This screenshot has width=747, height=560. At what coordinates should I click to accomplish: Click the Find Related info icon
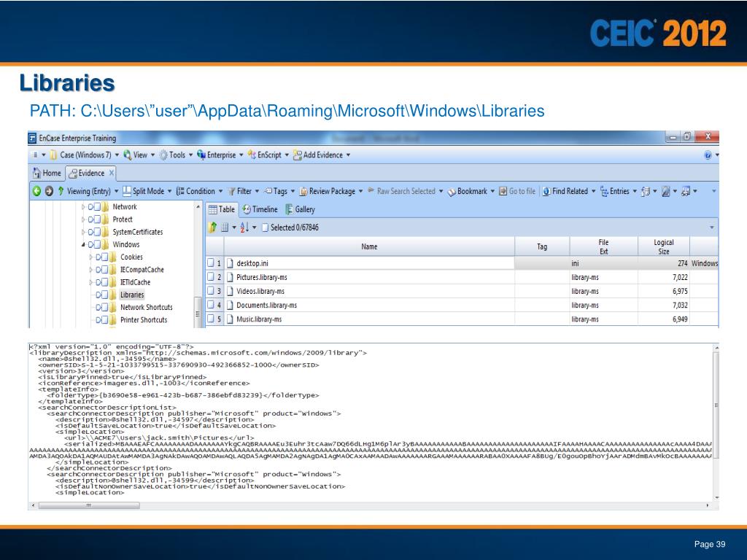pyautogui.click(x=546, y=191)
